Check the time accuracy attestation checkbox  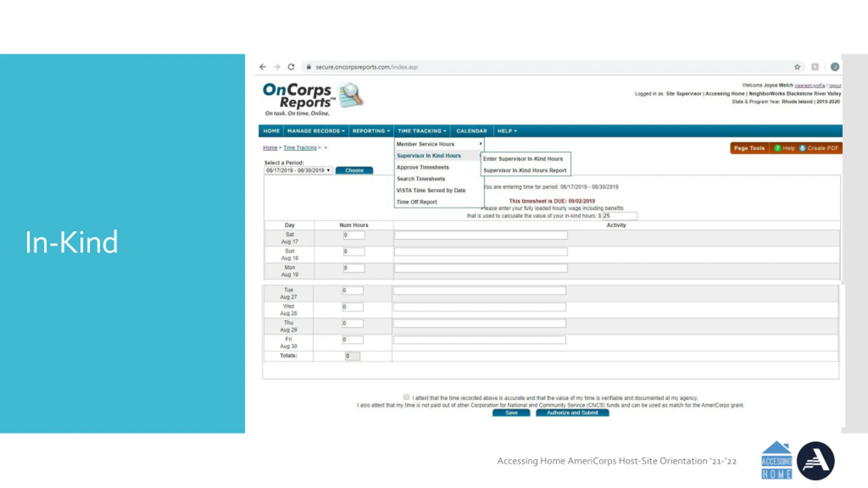[x=406, y=397]
